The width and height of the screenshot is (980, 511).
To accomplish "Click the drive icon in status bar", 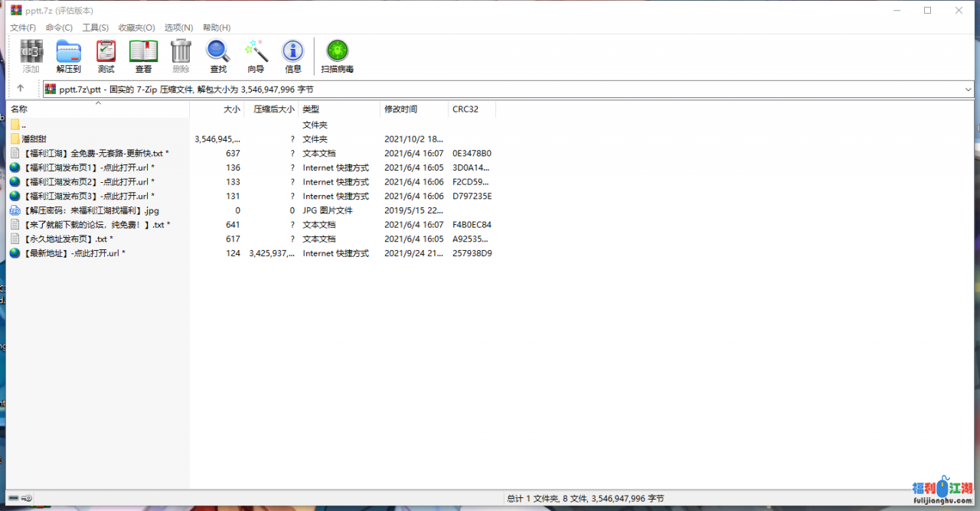I will (x=14, y=499).
